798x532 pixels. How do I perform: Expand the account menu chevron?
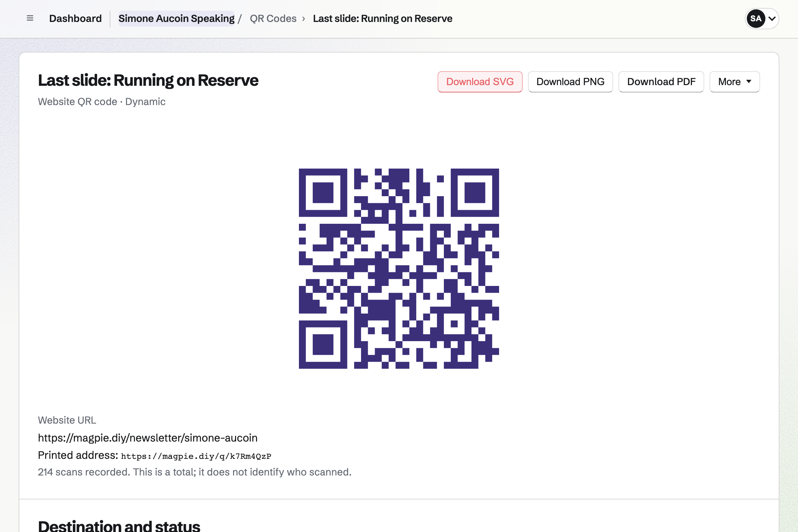point(772,19)
